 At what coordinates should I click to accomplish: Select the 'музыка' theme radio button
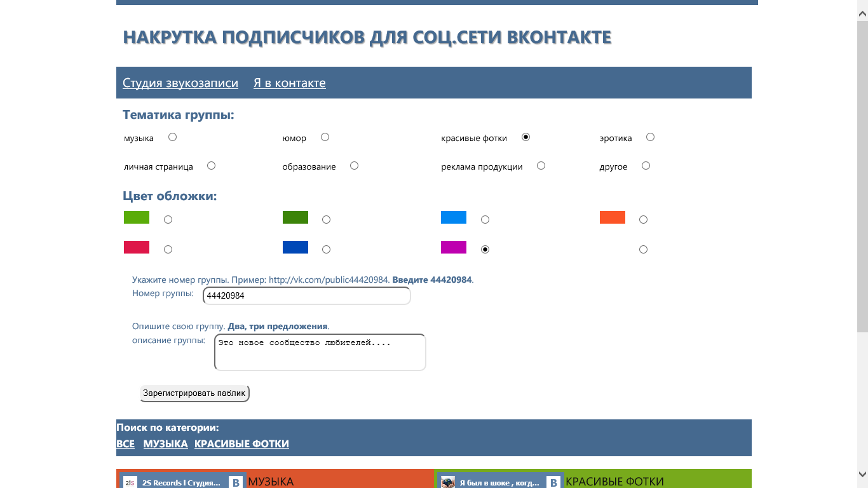172,137
